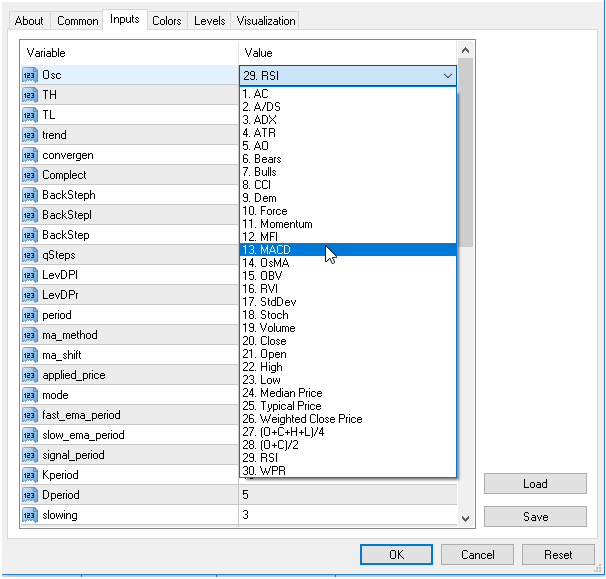Switch to the Colors tab
Viewport: 606px width, 579px height.
[167, 20]
